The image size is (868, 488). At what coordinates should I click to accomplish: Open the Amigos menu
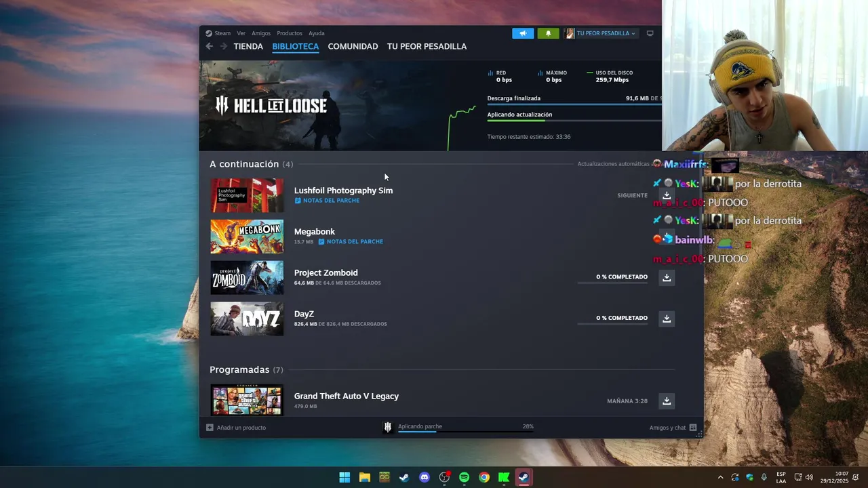pyautogui.click(x=261, y=33)
